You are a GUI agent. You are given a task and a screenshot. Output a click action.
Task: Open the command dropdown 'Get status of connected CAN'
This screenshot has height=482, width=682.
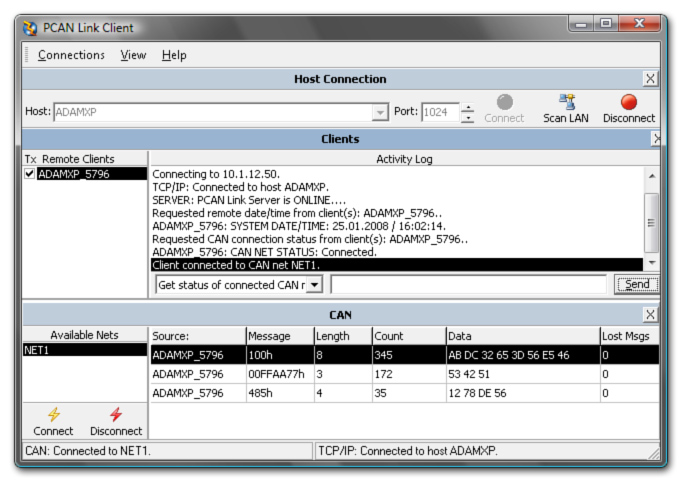click(x=315, y=285)
